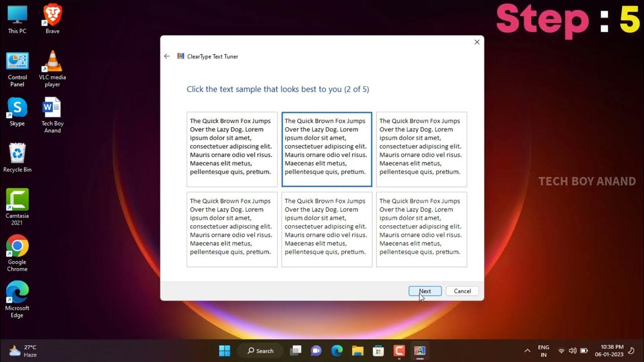Open VLC media player shortcut
644x362 pixels.
(52, 69)
